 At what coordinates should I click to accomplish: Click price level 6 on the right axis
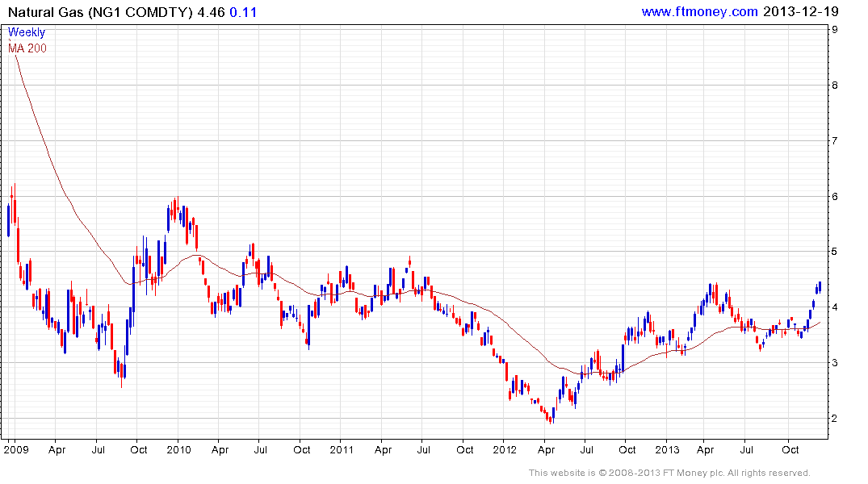coord(834,196)
